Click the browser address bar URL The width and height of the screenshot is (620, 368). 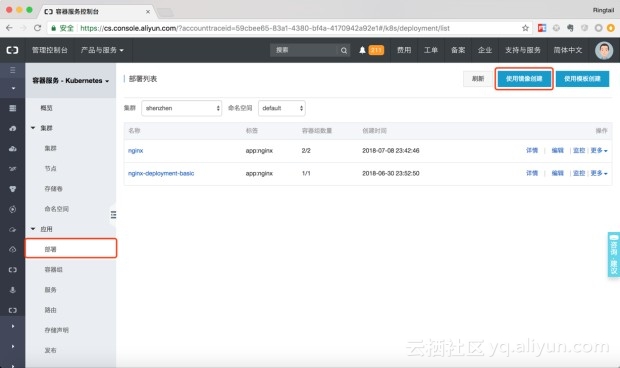click(265, 28)
